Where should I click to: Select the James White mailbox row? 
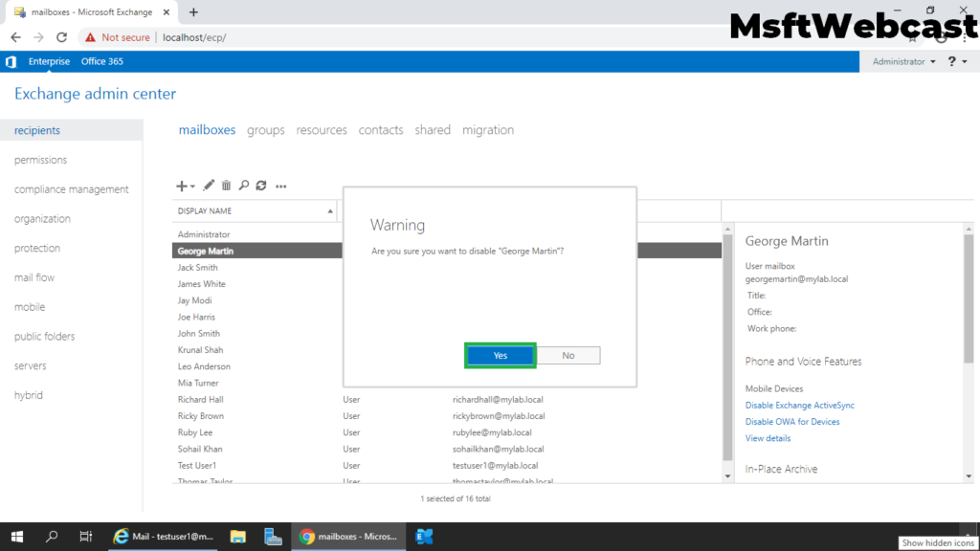[256, 283]
